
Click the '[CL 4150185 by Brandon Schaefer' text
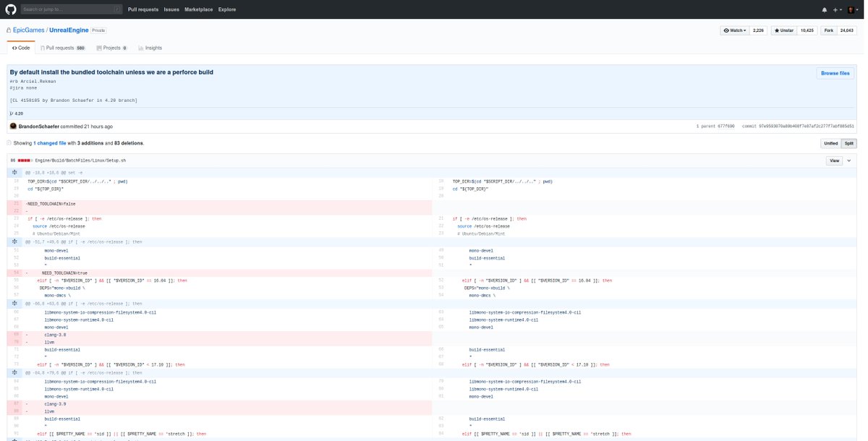[73, 100]
